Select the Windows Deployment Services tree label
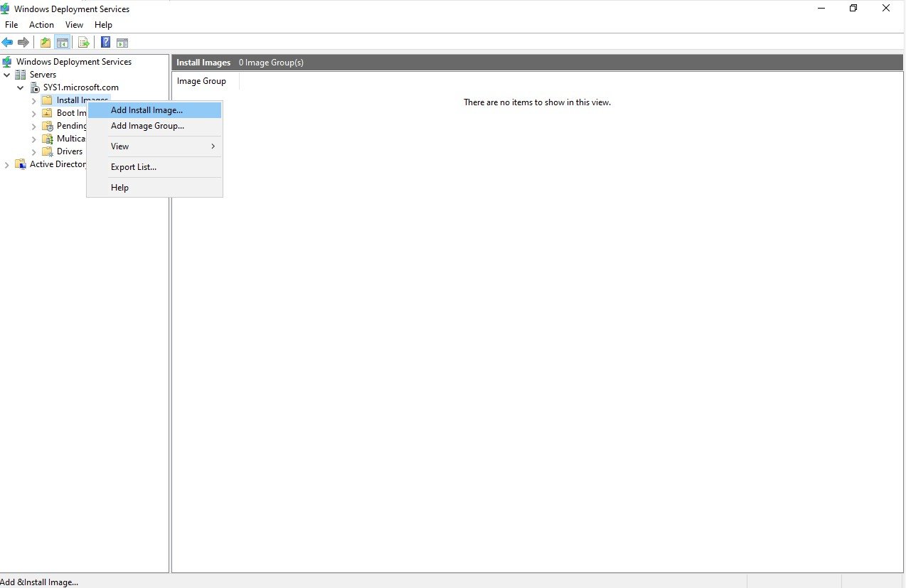This screenshot has width=906, height=588. coord(74,62)
